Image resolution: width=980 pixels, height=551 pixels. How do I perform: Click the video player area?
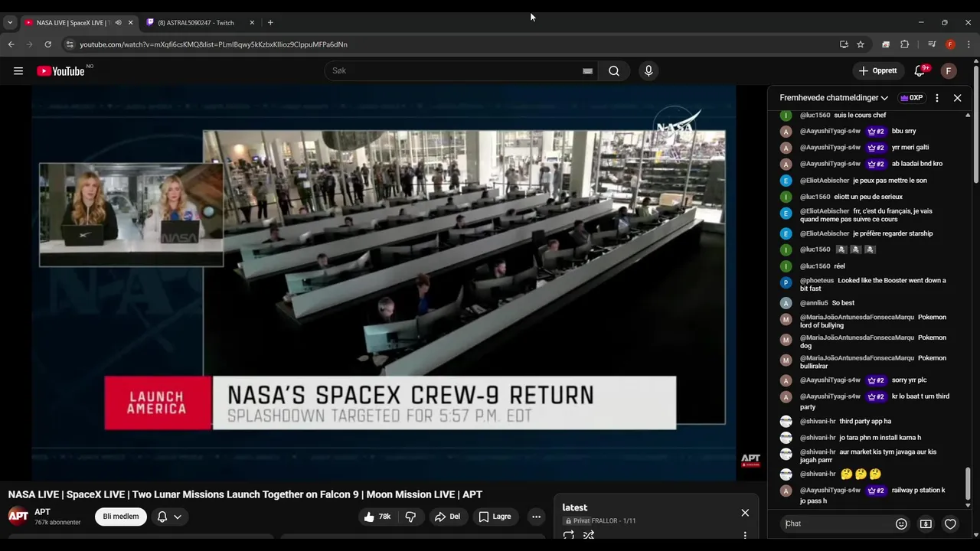384,283
